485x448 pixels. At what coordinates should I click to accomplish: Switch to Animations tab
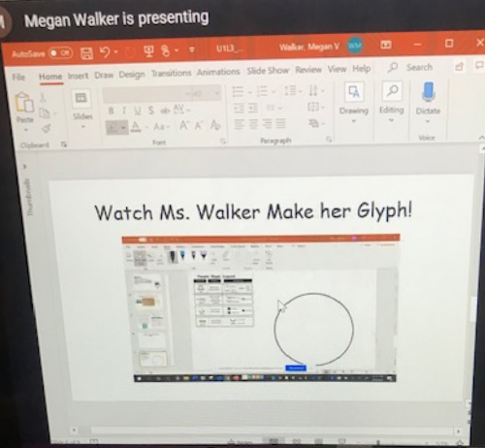[x=218, y=72]
